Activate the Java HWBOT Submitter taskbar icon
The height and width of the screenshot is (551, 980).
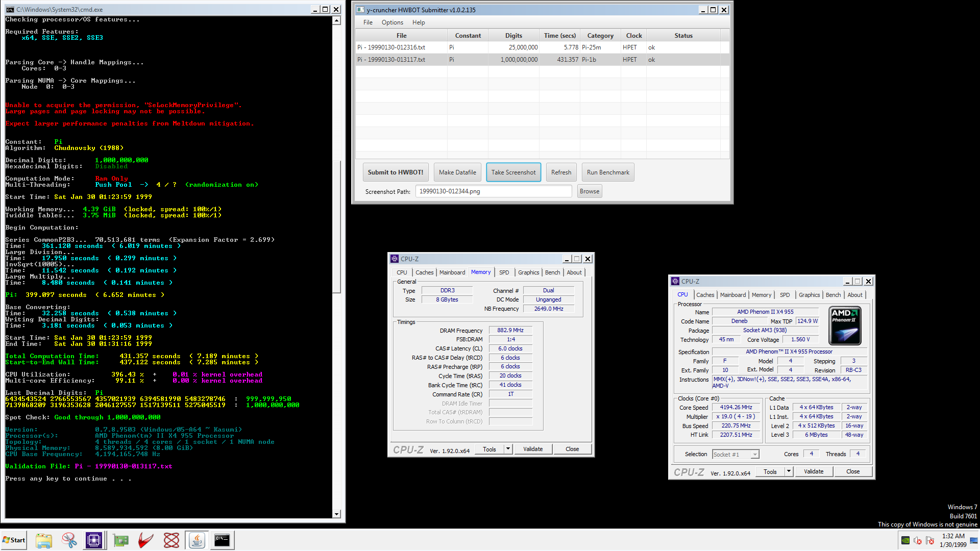pos(197,540)
